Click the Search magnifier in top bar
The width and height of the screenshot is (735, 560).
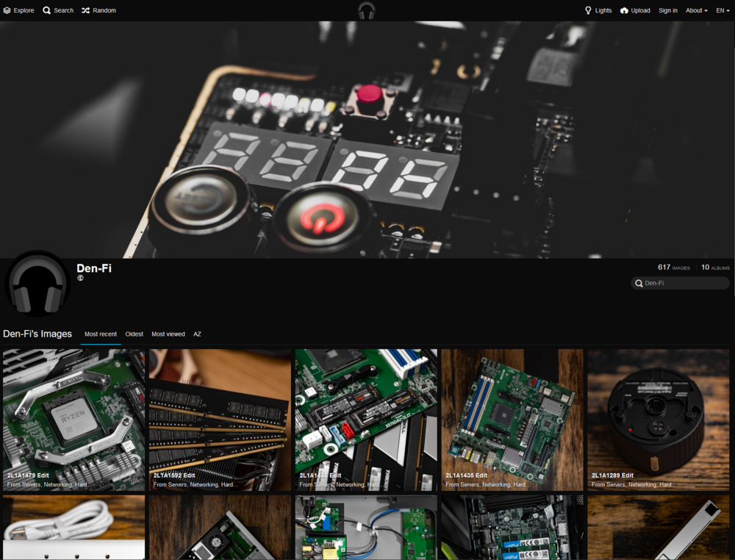coord(47,10)
